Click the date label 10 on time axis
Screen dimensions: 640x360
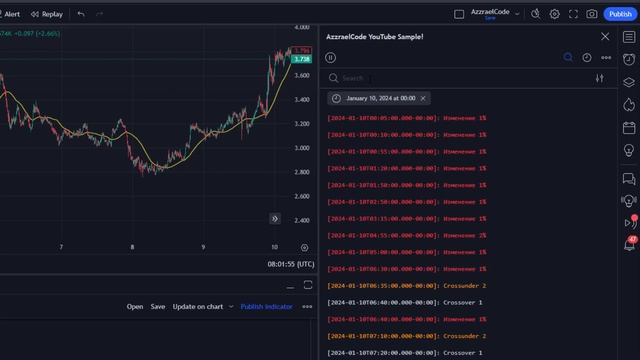point(274,247)
